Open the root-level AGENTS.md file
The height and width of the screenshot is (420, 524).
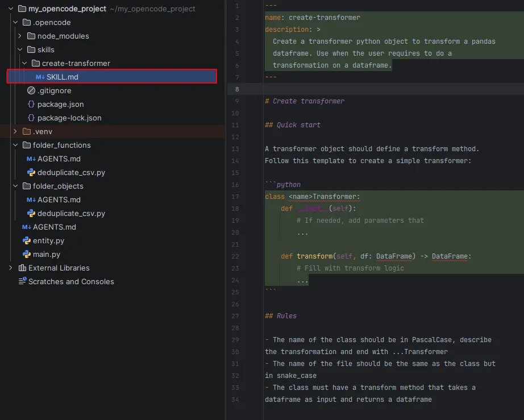click(x=54, y=227)
